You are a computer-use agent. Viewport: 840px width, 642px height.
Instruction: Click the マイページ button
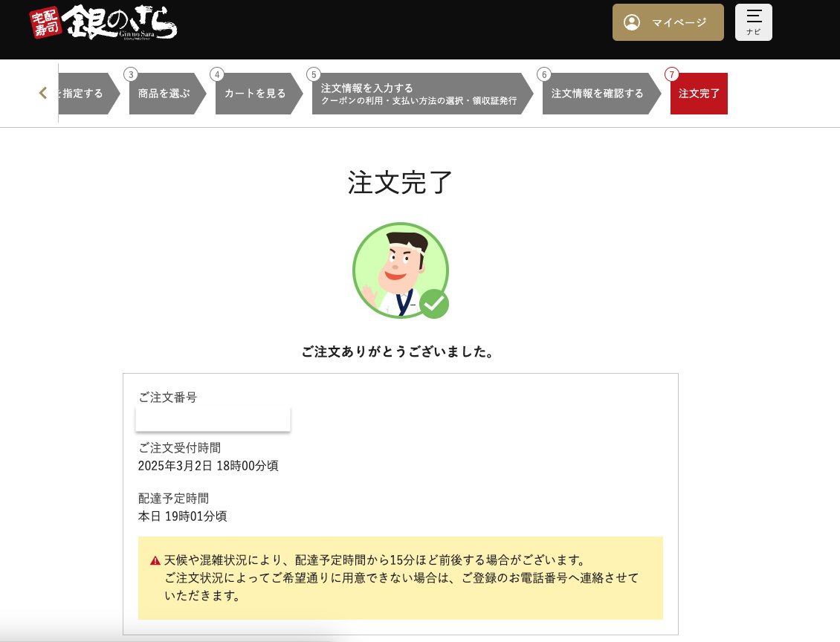(668, 22)
